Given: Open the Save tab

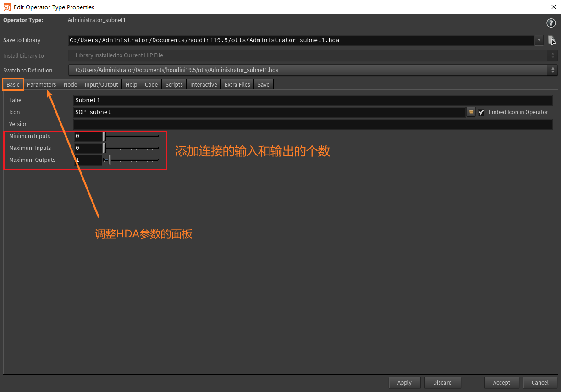Looking at the screenshot, I should (x=264, y=84).
